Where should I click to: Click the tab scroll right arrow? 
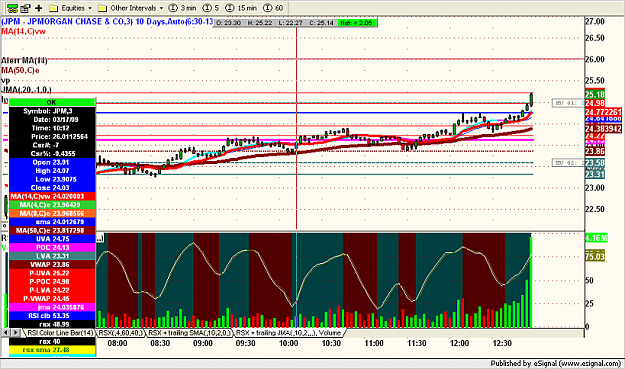(x=15, y=332)
